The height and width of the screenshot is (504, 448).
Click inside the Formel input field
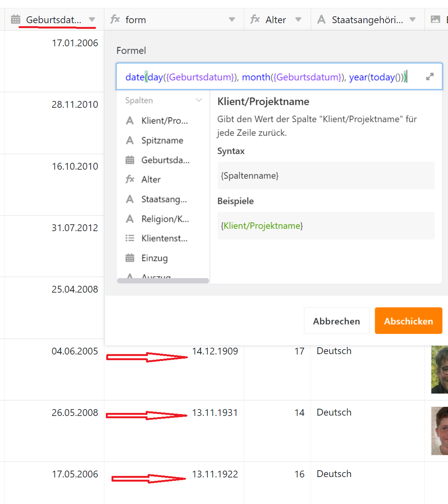(x=266, y=77)
